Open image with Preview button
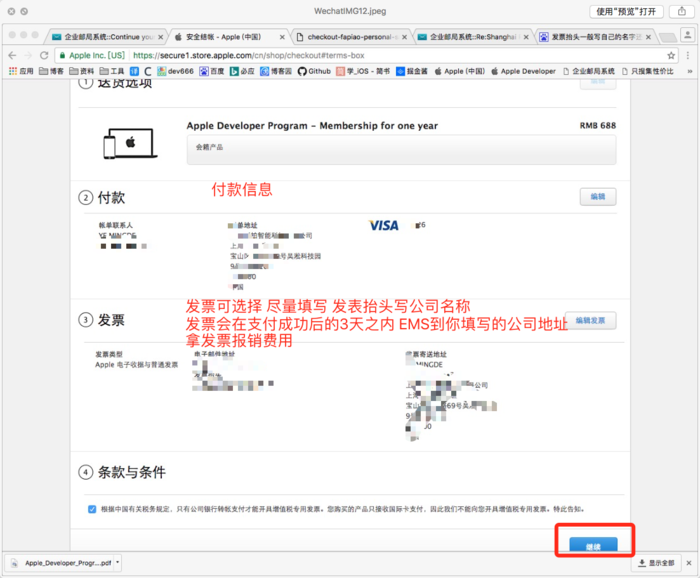Image resolution: width=700 pixels, height=578 pixels. 626,12
